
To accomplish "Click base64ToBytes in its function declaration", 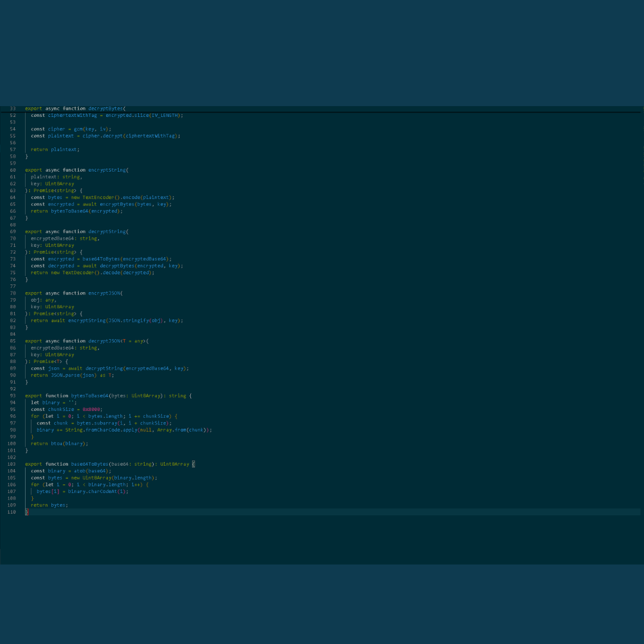I will (89, 464).
